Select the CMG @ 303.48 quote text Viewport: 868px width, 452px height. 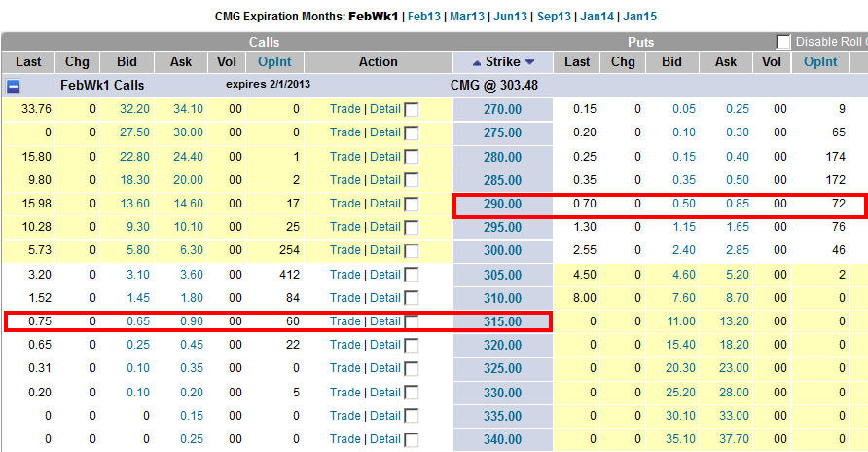pyautogui.click(x=493, y=86)
